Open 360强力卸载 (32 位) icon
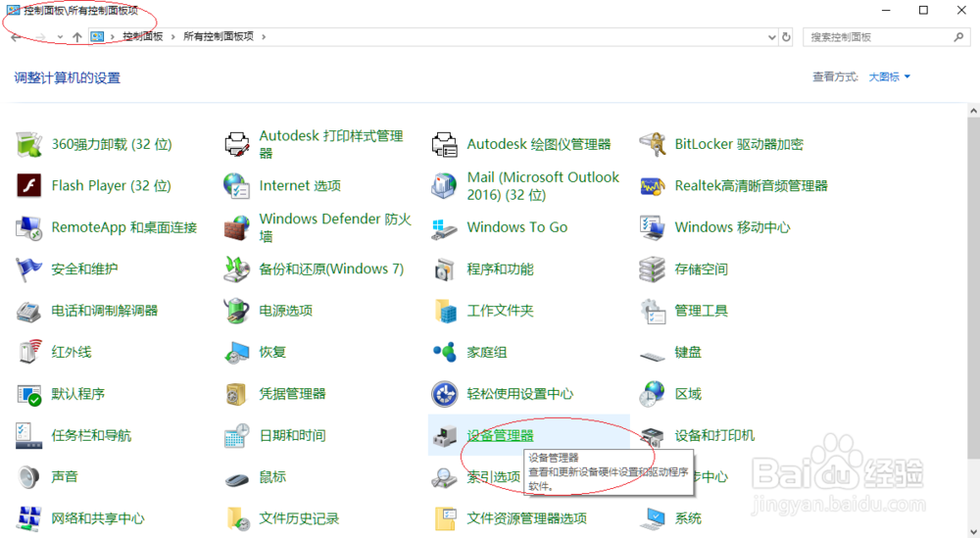Image resolution: width=980 pixels, height=538 pixels. click(28, 144)
